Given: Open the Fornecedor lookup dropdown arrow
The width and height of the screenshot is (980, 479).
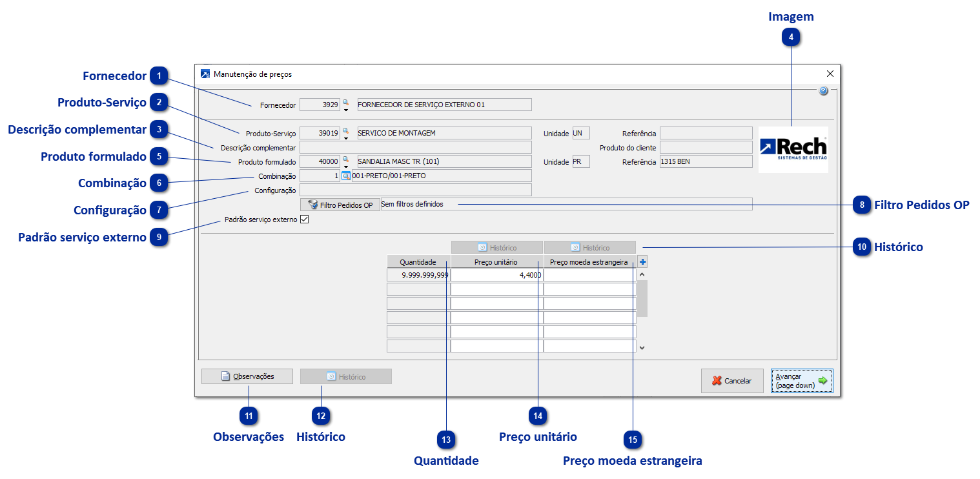Looking at the screenshot, I should [x=345, y=110].
